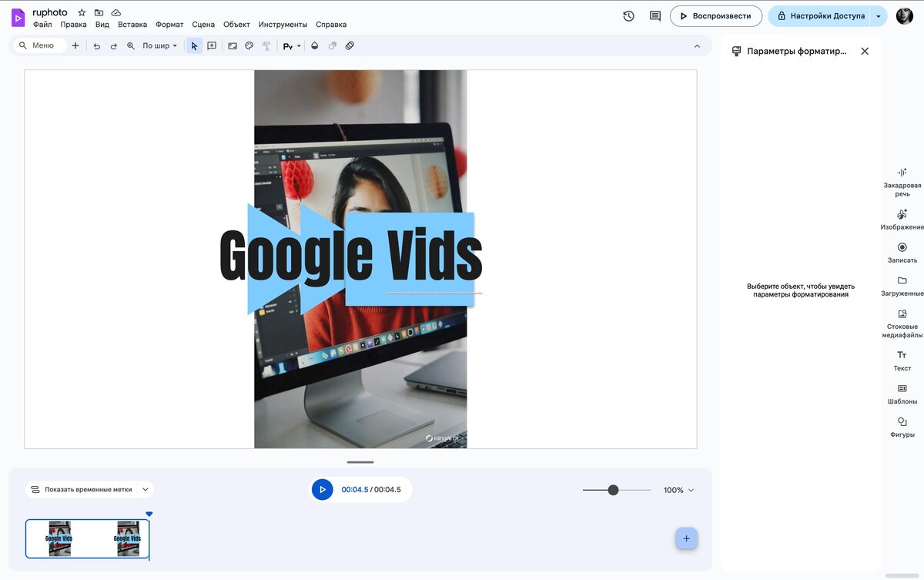Open the theme palette icon
The height and width of the screenshot is (580, 924).
coord(249,46)
